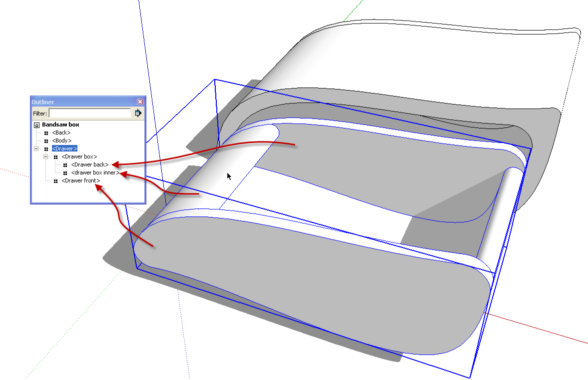
Task: Click the component icon beside <Drawer box>
Action: pos(56,156)
